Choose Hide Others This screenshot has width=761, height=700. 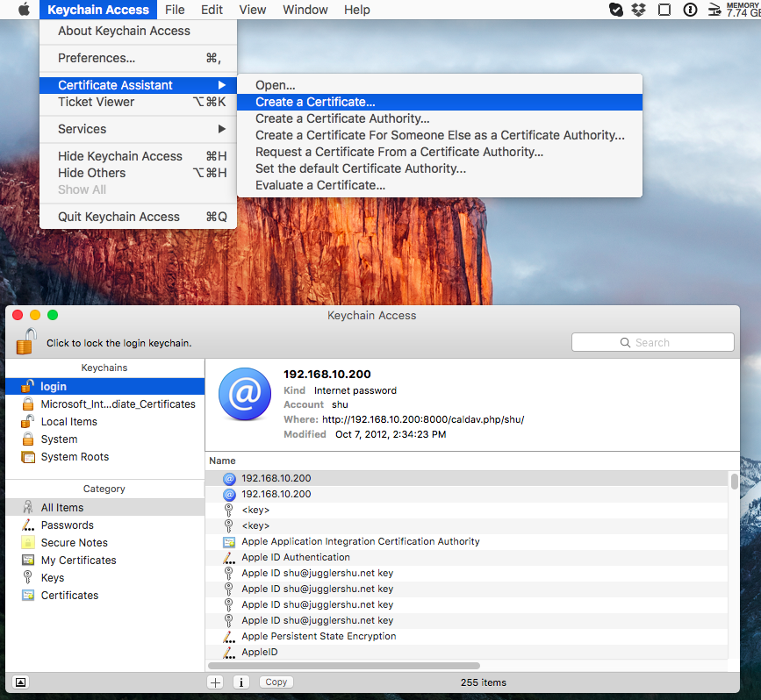click(138, 173)
